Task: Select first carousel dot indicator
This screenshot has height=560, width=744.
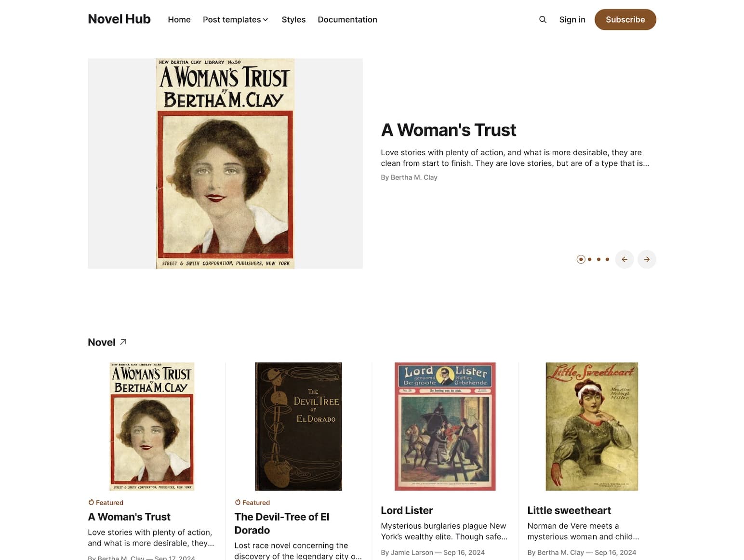Action: (581, 259)
